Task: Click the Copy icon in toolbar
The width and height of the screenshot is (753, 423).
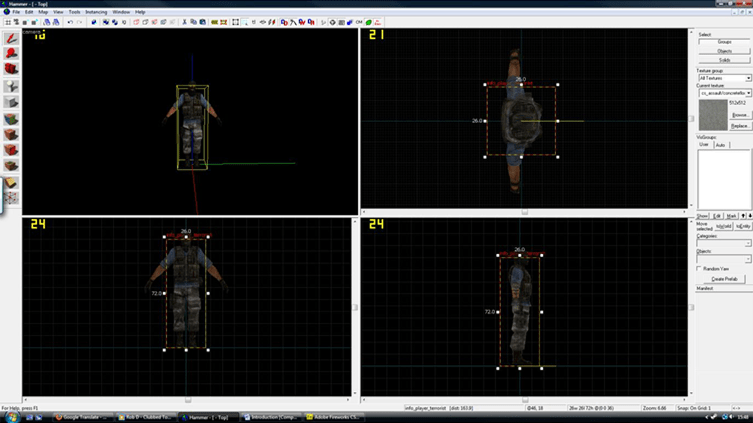Action: click(194, 22)
